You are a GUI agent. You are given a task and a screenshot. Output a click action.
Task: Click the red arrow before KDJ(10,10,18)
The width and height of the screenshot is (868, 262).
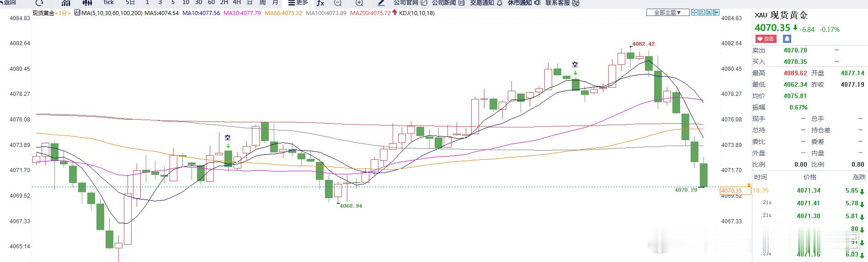pyautogui.click(x=395, y=12)
